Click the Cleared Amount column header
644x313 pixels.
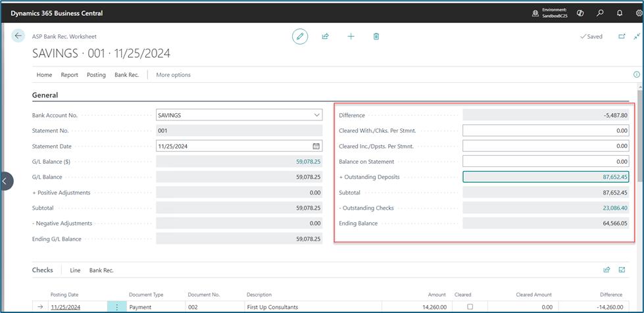click(x=533, y=295)
